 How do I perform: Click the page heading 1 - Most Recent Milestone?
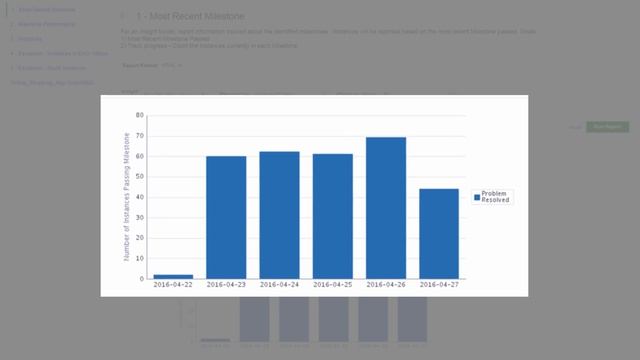click(x=191, y=16)
